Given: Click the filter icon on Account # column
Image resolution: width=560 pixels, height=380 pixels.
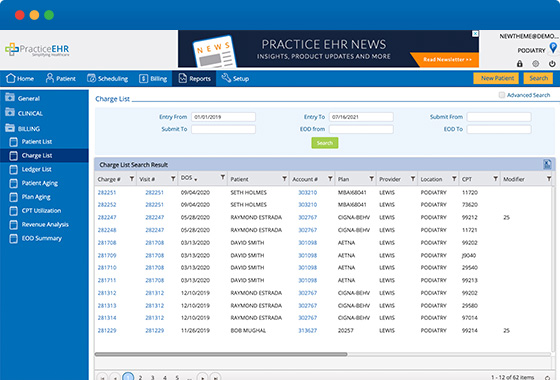Looking at the screenshot, I should tap(330, 178).
